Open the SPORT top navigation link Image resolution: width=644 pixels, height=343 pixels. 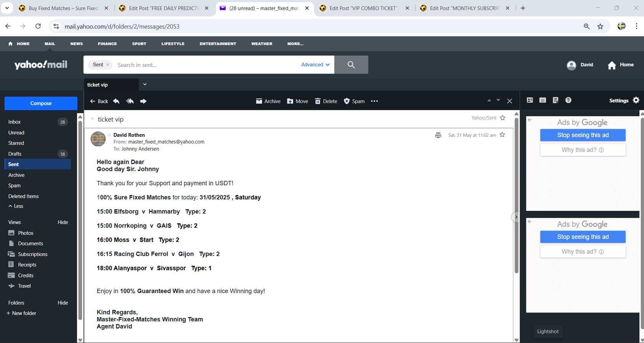point(139,44)
